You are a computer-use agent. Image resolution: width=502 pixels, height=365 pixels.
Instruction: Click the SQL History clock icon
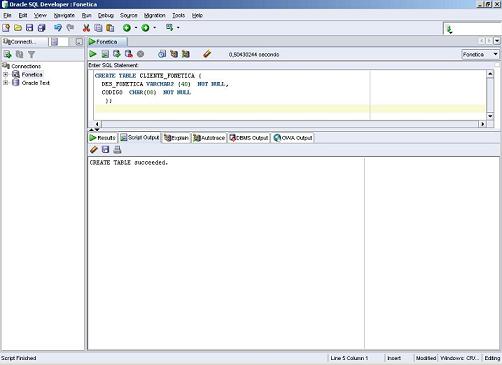[x=162, y=54]
